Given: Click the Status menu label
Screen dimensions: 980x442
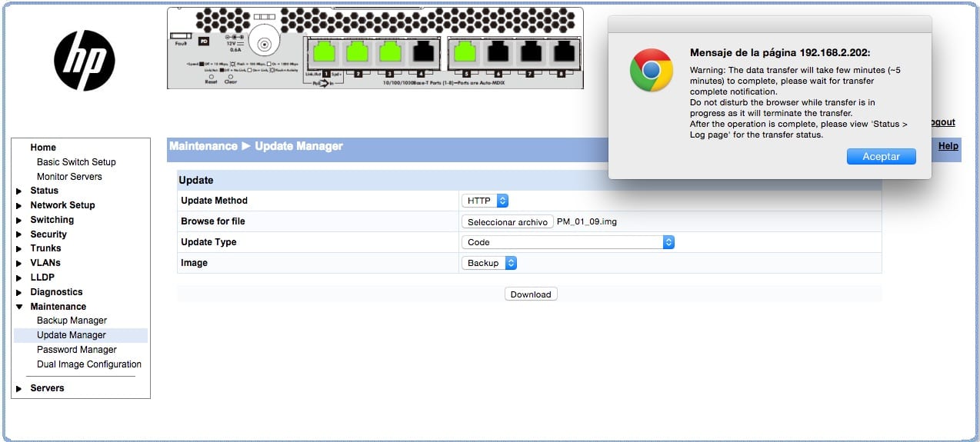Looking at the screenshot, I should pos(44,191).
